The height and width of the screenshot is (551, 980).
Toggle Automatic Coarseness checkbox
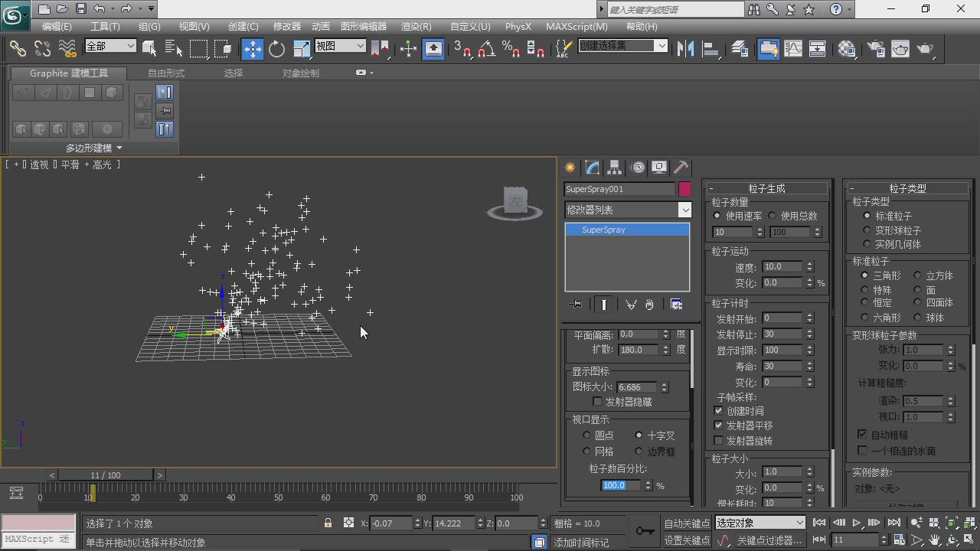tap(862, 435)
